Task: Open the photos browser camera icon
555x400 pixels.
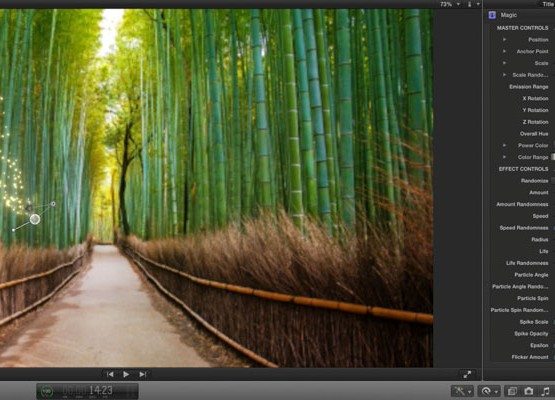Action: [529, 391]
